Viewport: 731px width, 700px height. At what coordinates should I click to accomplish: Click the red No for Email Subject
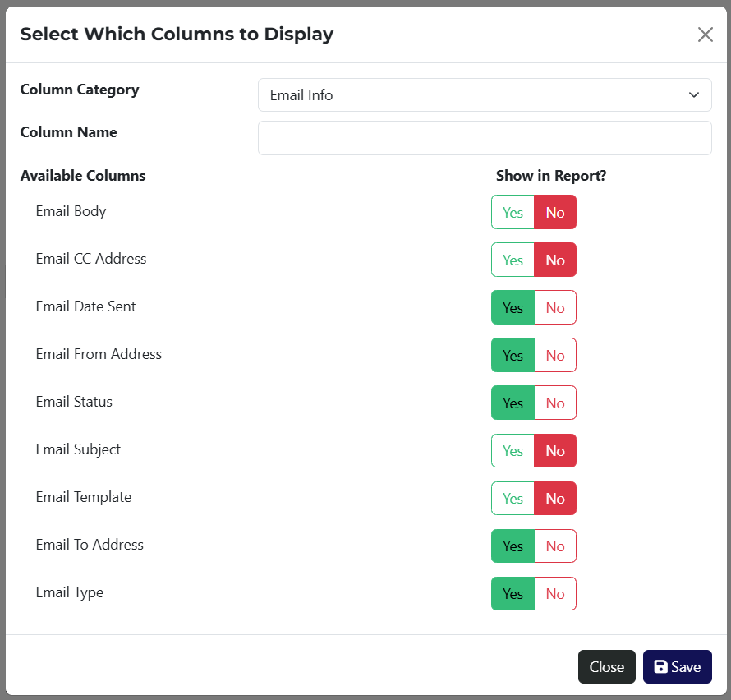[555, 450]
